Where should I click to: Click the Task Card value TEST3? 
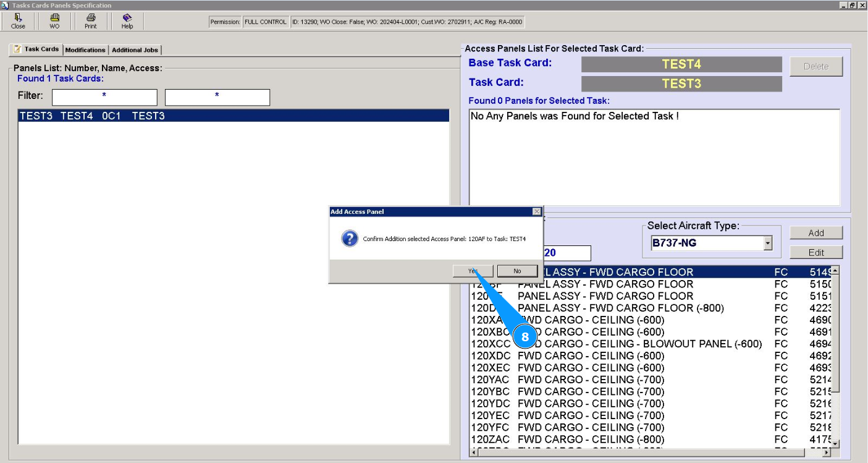[681, 84]
